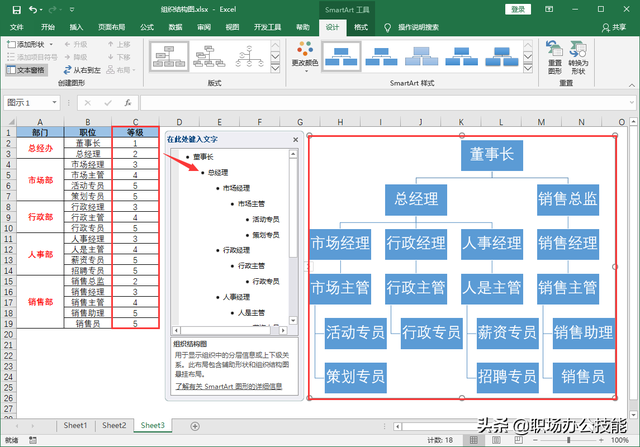Open ribbon display options icon

pos(549,9)
